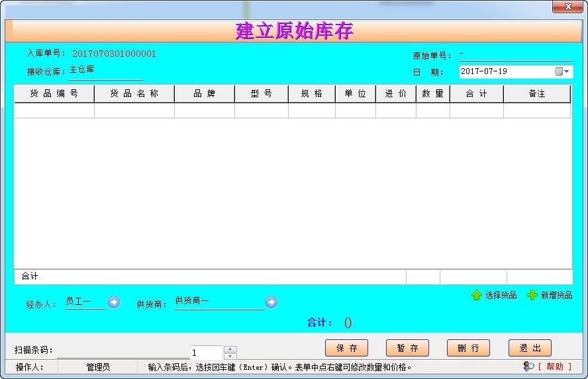Click the 数量 column header
This screenshot has width=588, height=379.
pos(433,94)
